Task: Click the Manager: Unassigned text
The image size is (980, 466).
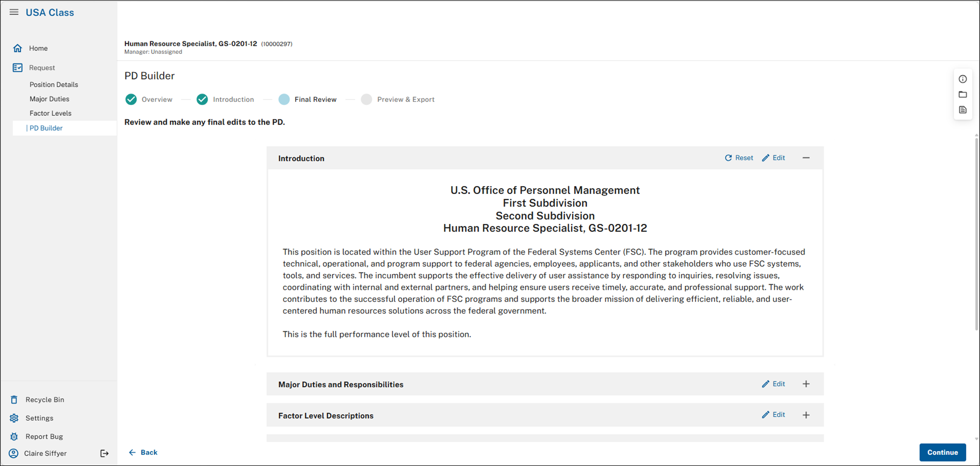Action: pos(153,52)
